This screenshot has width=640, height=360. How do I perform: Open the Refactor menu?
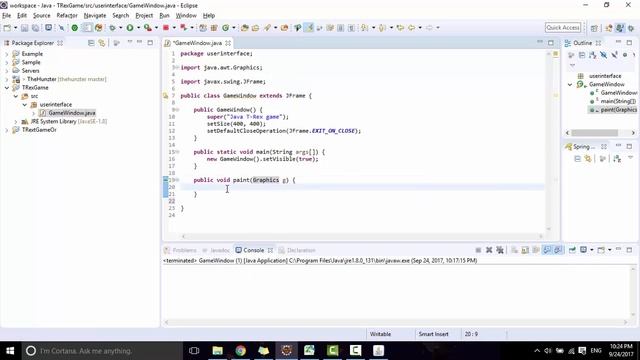click(67, 16)
